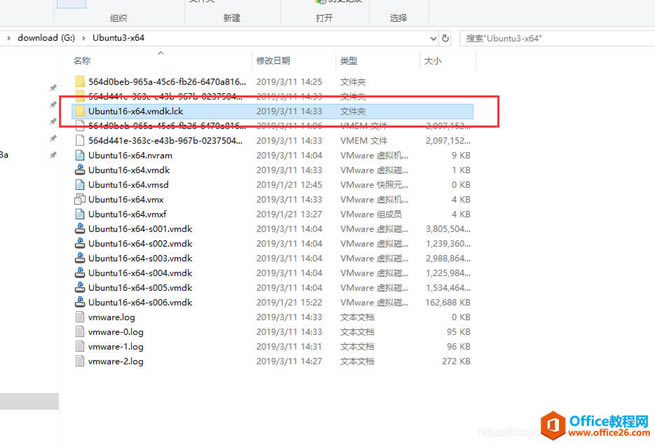
Task: Click the Ubuntu16-x64.vmsd file icon
Action: pyautogui.click(x=80, y=185)
